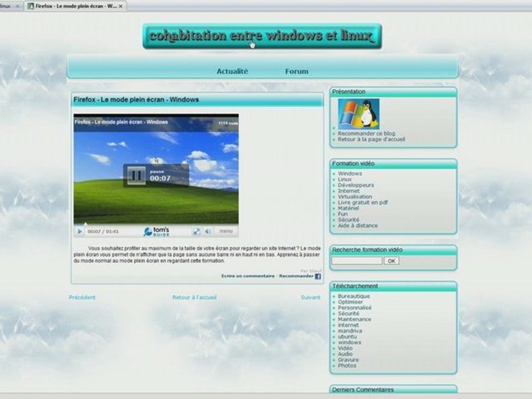Click Retour à l'accueil below article
The width and height of the screenshot is (532, 399).
[x=195, y=297]
